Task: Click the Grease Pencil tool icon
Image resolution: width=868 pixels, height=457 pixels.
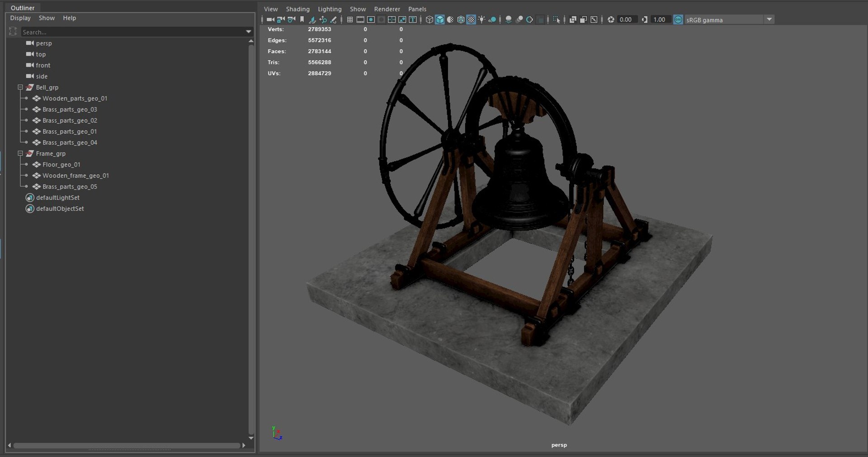Action: tap(334, 19)
